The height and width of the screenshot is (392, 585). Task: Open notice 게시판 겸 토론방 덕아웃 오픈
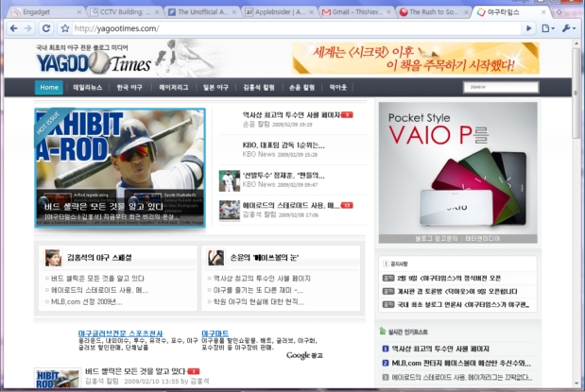[x=457, y=291]
